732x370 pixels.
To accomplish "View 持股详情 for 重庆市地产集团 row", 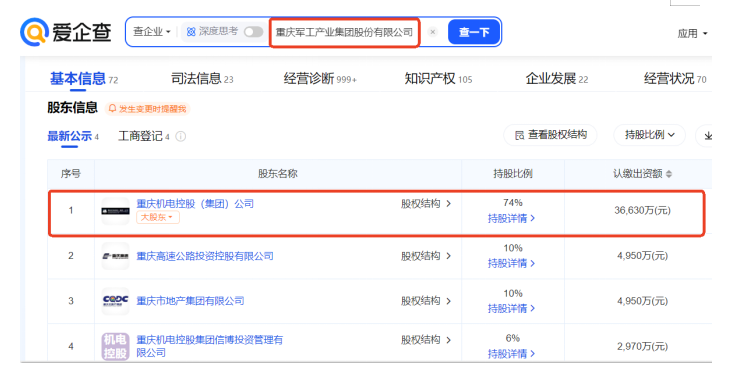I will pyautogui.click(x=511, y=308).
